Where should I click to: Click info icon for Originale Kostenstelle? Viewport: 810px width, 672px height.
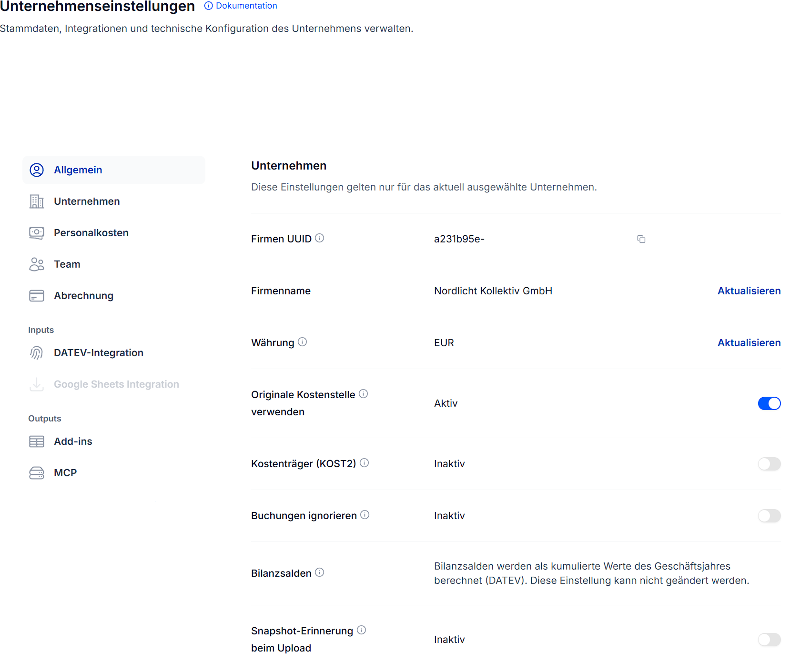[x=364, y=394]
